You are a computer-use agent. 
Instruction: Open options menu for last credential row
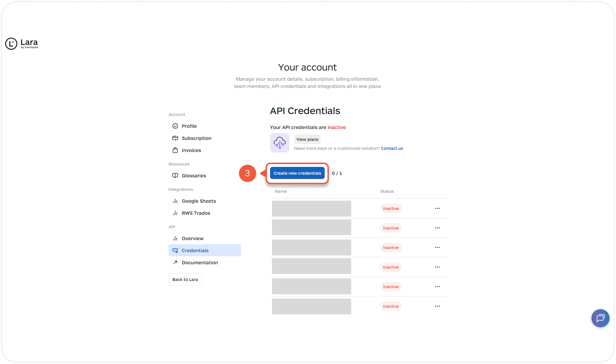point(437,306)
